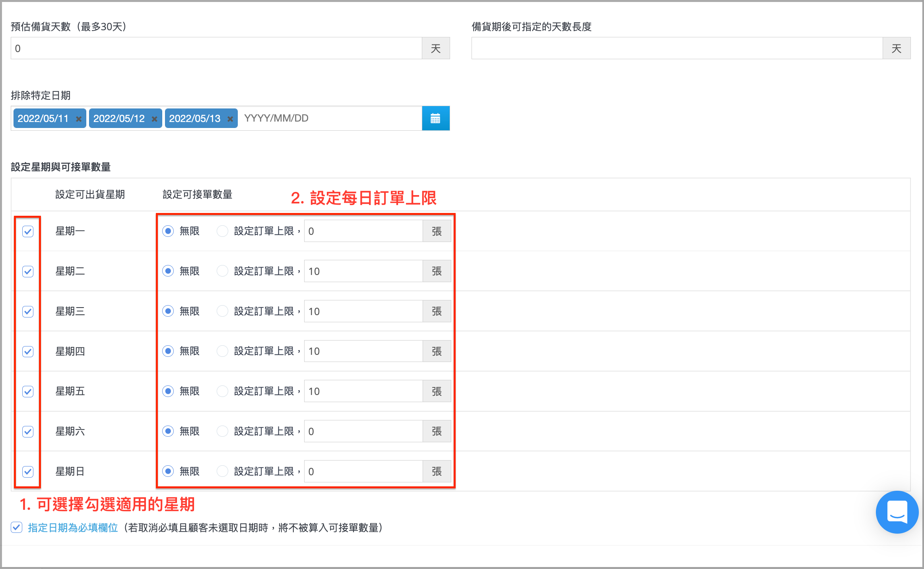Open the chat support bubble

(x=897, y=512)
